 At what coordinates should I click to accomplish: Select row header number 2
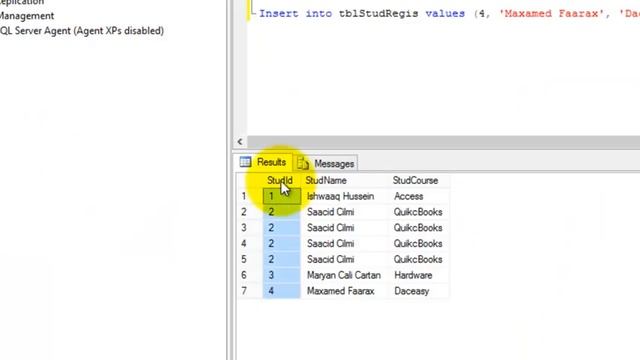click(249, 212)
